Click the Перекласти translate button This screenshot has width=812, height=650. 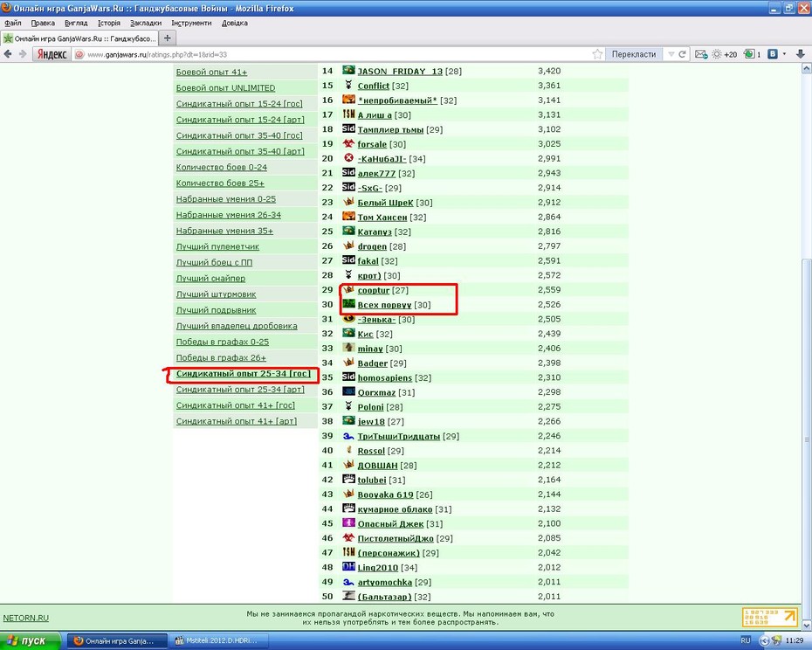point(633,54)
